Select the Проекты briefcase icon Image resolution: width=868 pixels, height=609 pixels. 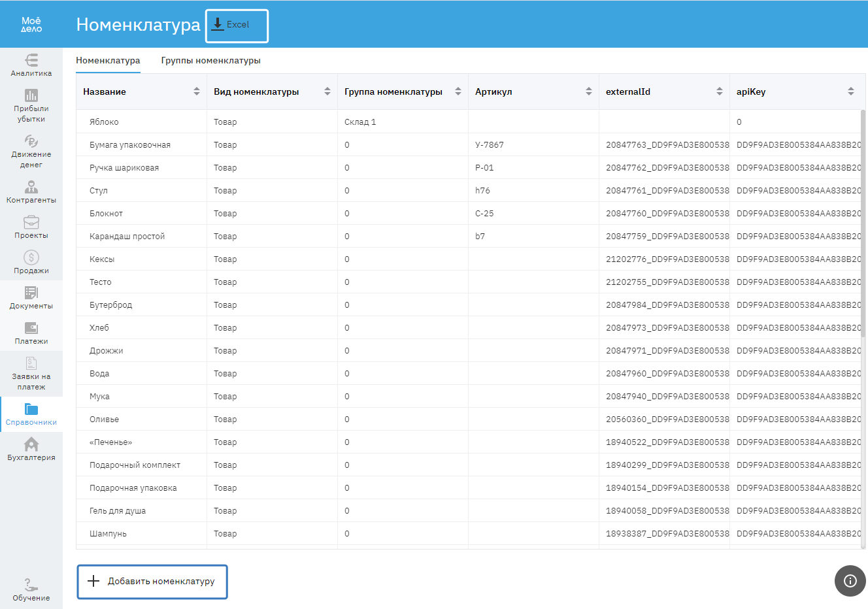point(31,223)
